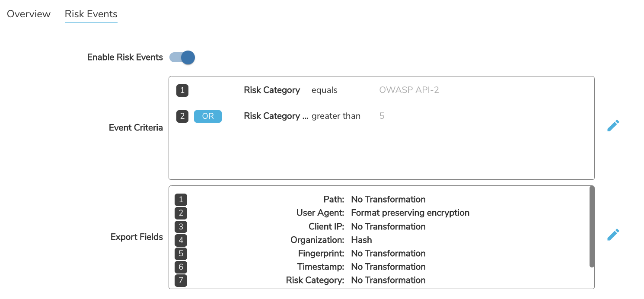The width and height of the screenshot is (644, 299).
Task: Switch to the Overview tab
Action: pyautogui.click(x=29, y=14)
